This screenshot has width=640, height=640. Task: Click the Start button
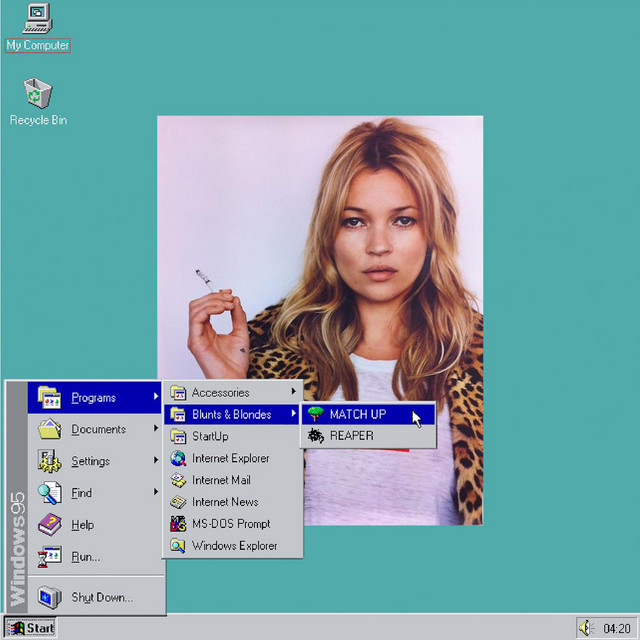31,628
